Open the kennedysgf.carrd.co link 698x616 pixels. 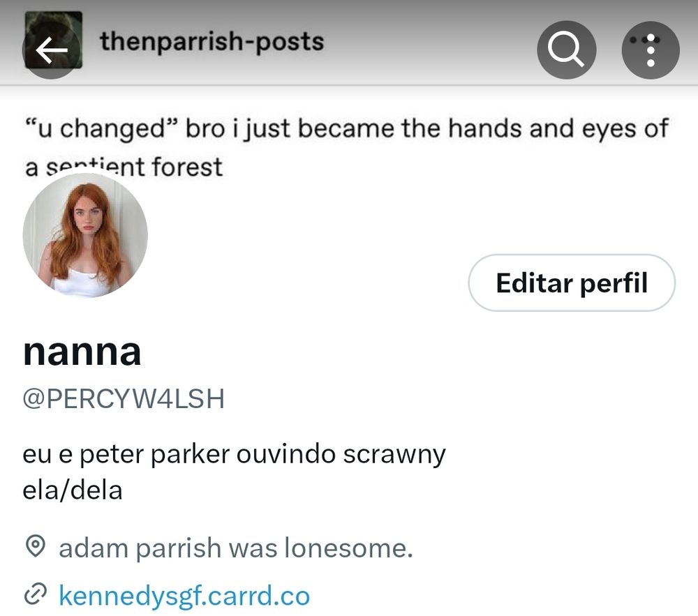(x=184, y=596)
